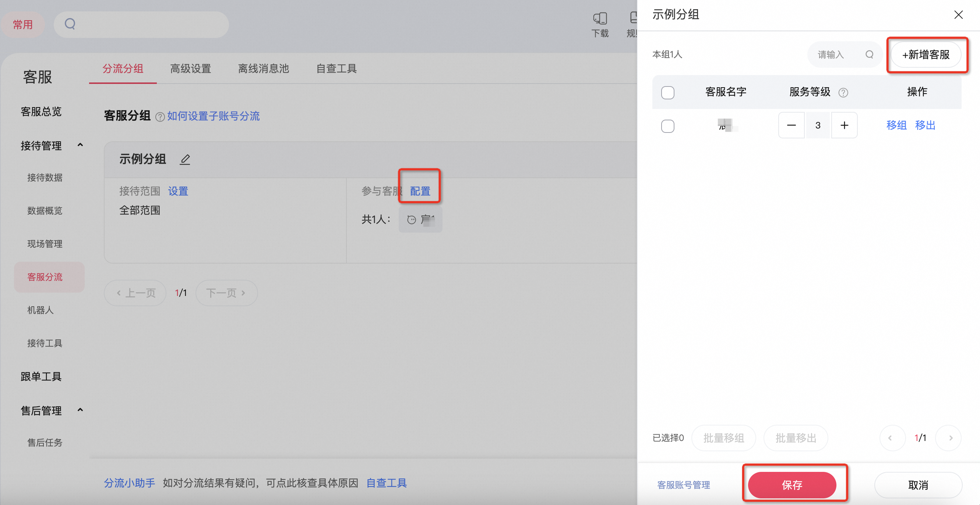Open 现场管理 in sidebar

click(x=45, y=243)
